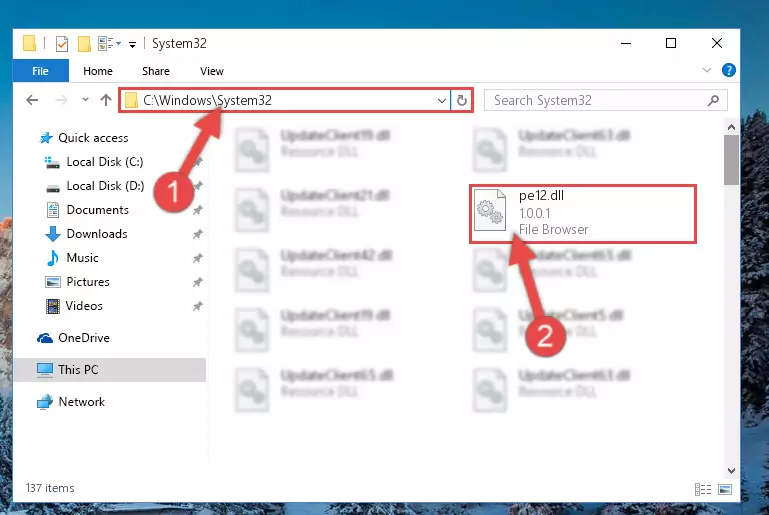Click the Forward navigation arrow
Viewport: 769px width, 515px height.
62,100
